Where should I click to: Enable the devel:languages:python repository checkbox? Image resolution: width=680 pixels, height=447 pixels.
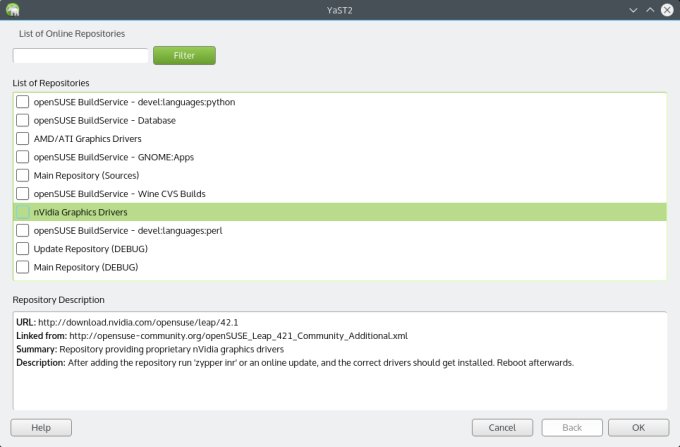(x=23, y=102)
